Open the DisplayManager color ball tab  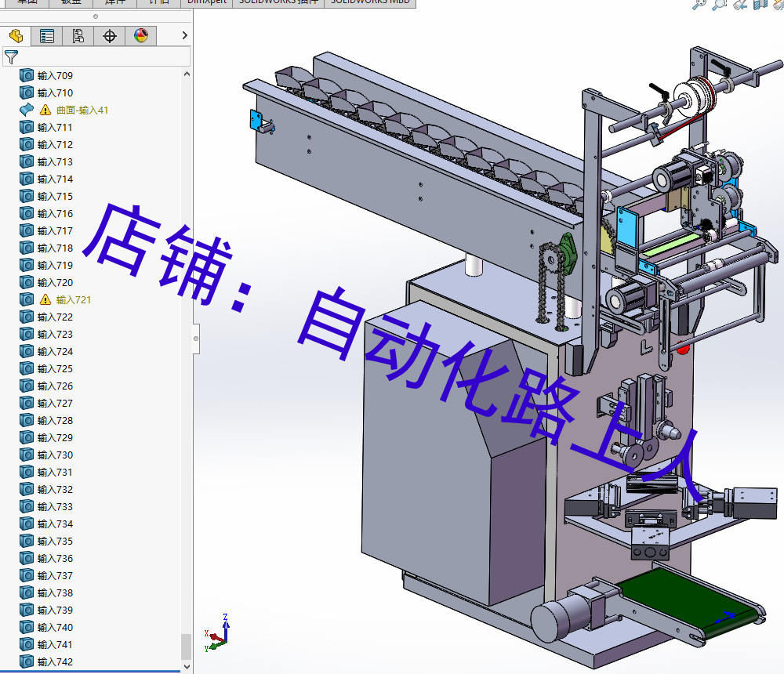(141, 36)
